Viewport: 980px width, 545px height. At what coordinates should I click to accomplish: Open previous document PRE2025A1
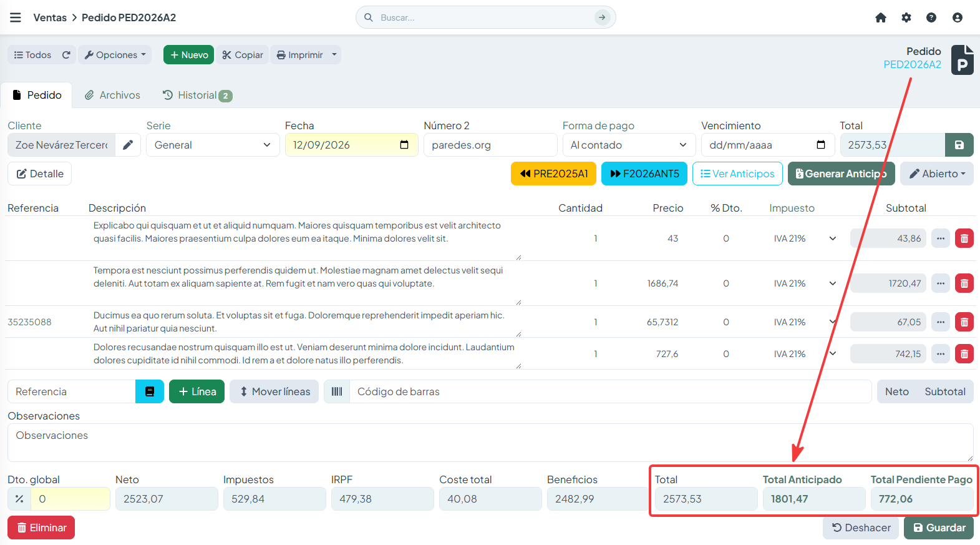pos(554,174)
